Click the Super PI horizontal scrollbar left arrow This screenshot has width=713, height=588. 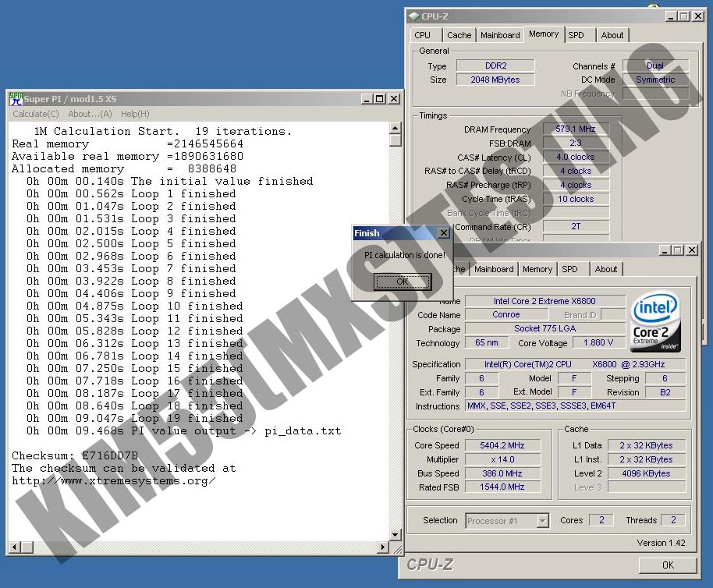tap(15, 547)
